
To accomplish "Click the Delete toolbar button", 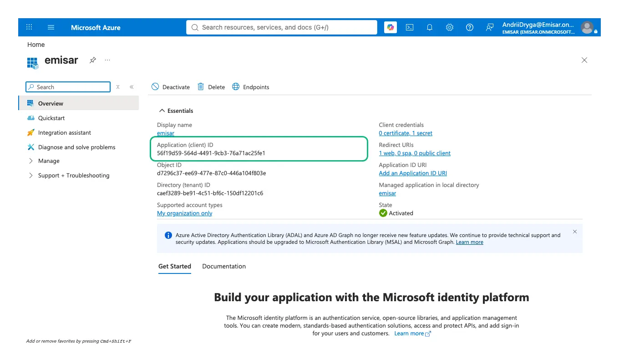I will point(211,87).
